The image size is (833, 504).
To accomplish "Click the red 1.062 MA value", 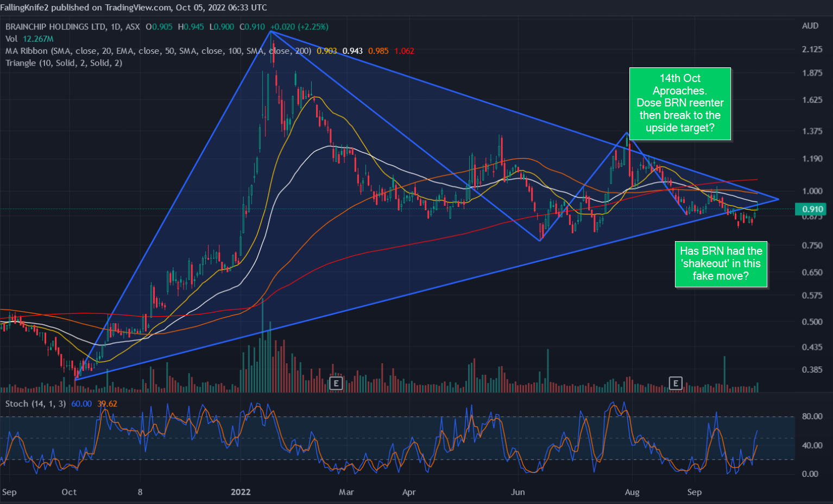I will click(x=404, y=51).
